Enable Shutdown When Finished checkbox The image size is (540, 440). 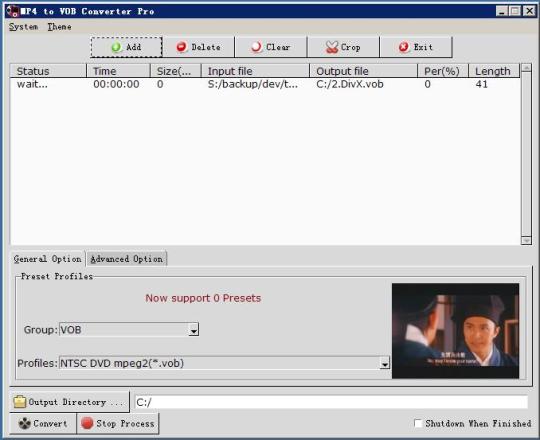click(418, 423)
